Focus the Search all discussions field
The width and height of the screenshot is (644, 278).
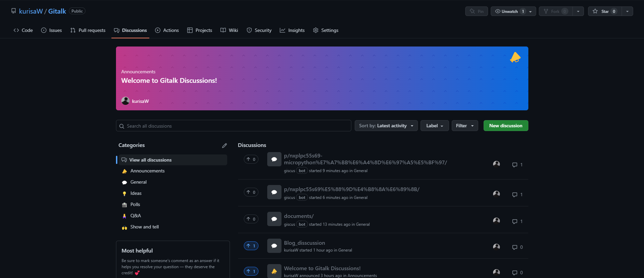point(234,126)
